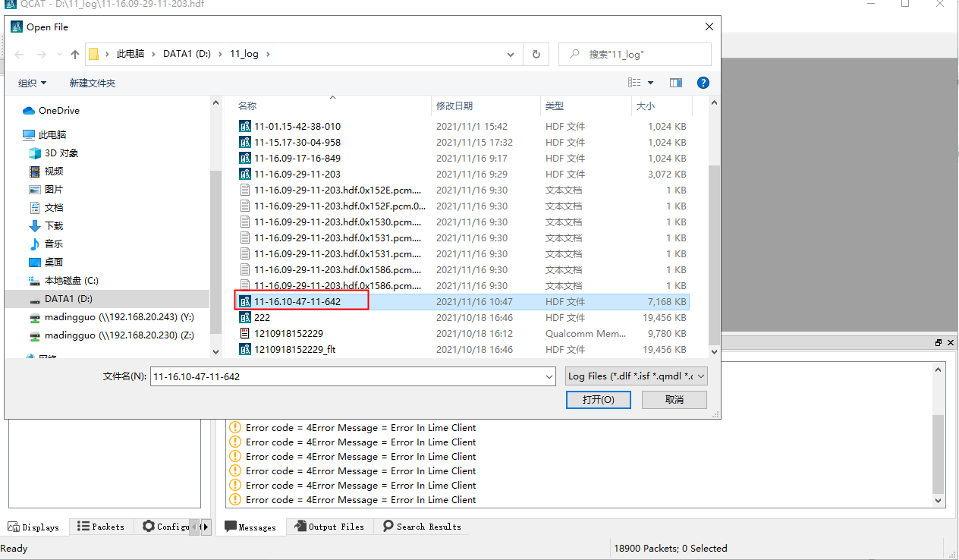Toggle the preview pane icon

tap(676, 83)
